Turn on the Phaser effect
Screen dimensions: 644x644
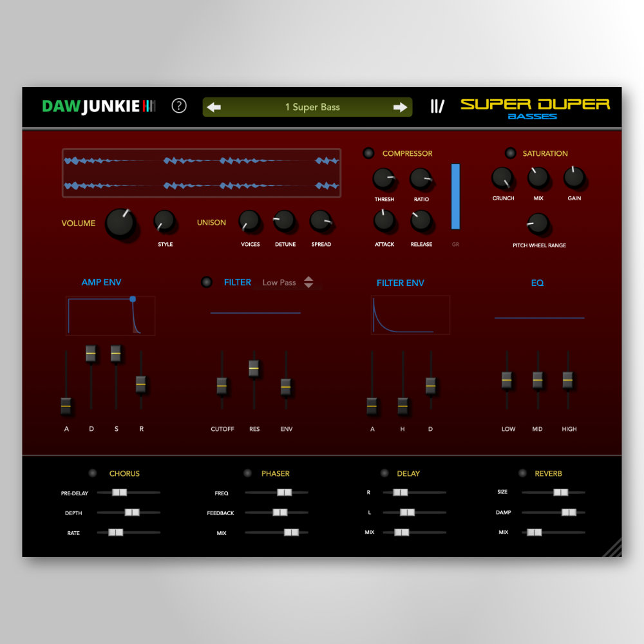247,473
